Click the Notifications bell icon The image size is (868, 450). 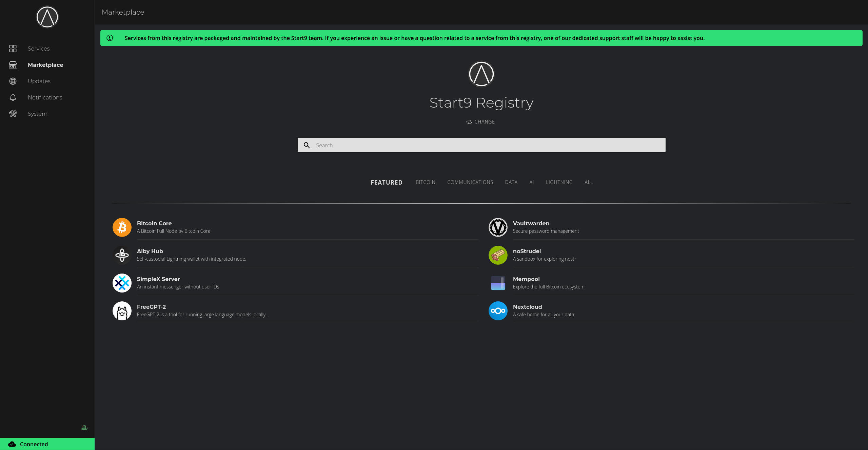click(13, 97)
